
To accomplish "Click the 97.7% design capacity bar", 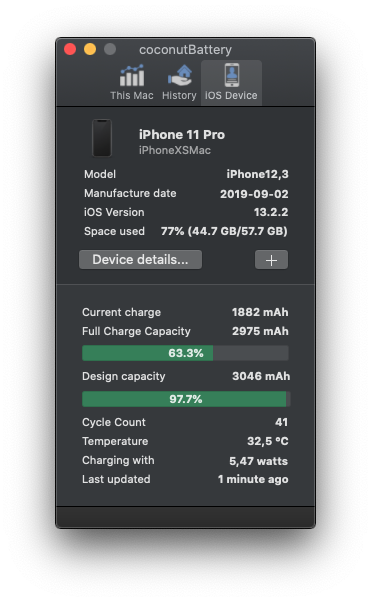I will coord(186,399).
